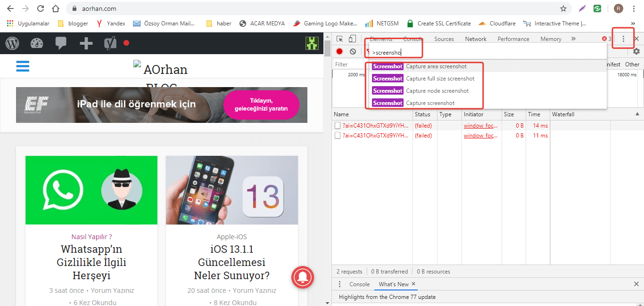
Task: Click the purple feather extension icon
Action: 583,8
